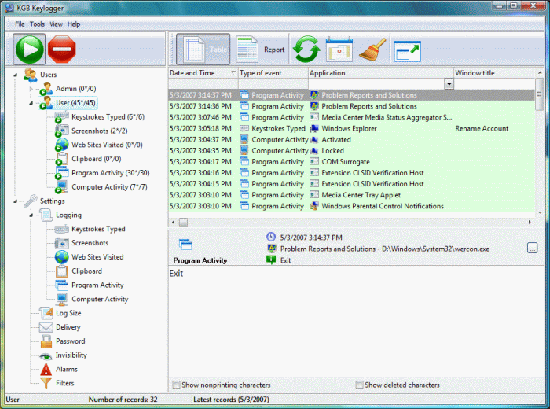Click the ellipsis button in details pane
This screenshot has width=550, height=409.
coord(532,248)
